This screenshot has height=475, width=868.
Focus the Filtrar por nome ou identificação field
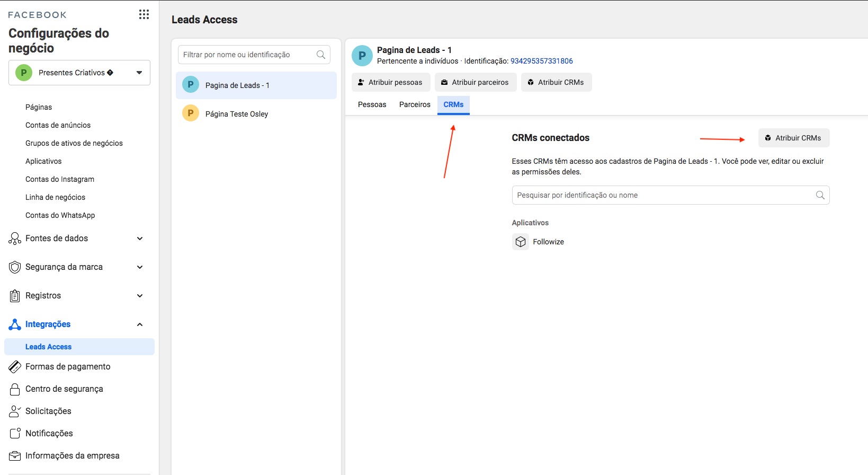pyautogui.click(x=254, y=55)
